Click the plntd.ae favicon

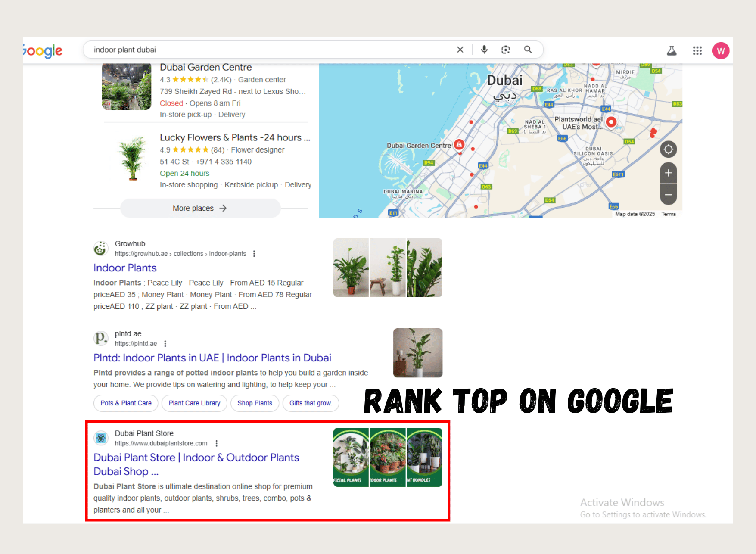click(x=100, y=339)
